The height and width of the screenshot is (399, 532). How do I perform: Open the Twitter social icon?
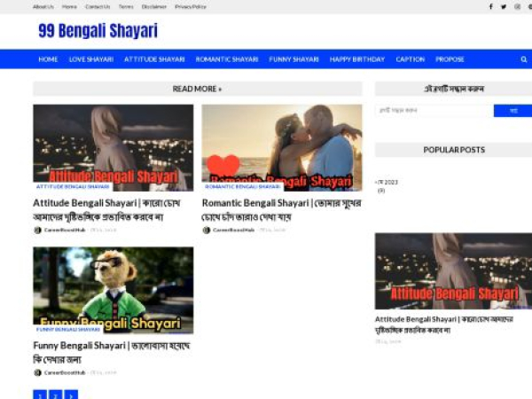[x=504, y=6]
